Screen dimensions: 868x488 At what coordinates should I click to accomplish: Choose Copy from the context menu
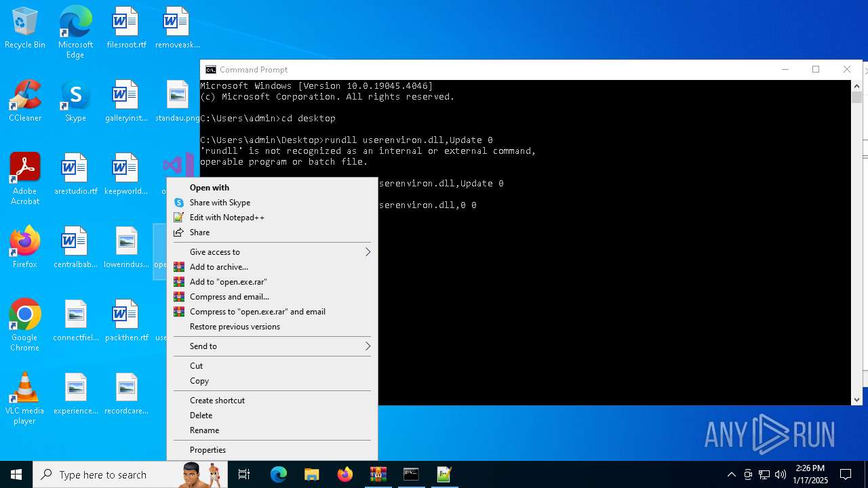click(x=272, y=381)
